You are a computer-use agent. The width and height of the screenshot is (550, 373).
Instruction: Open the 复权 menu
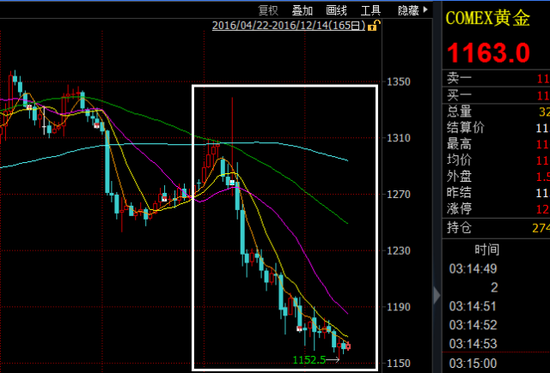[268, 11]
